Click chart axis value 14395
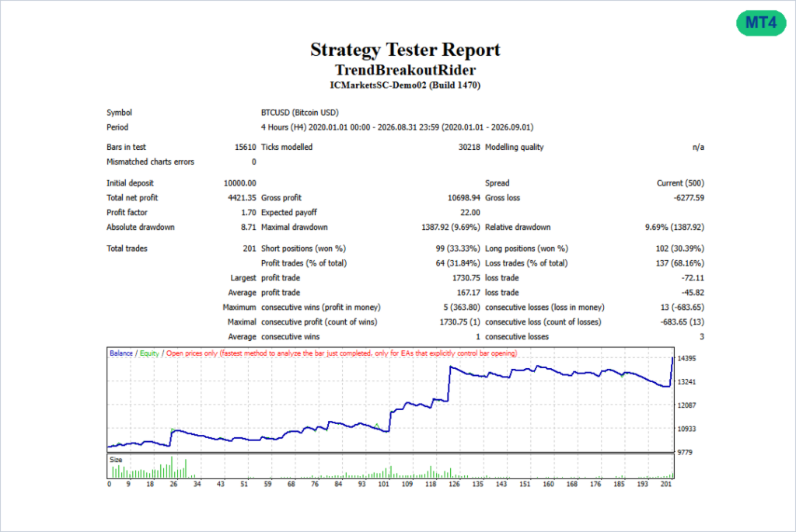 686,359
